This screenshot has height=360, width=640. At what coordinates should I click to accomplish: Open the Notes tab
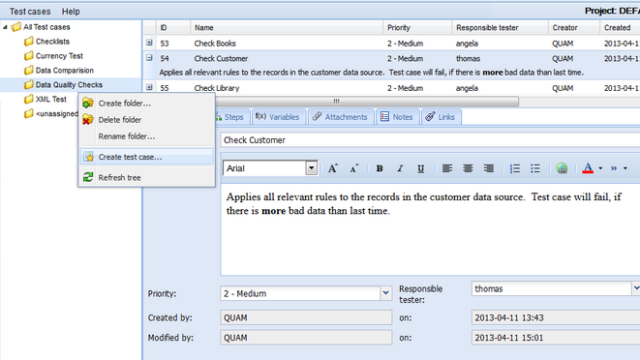397,117
